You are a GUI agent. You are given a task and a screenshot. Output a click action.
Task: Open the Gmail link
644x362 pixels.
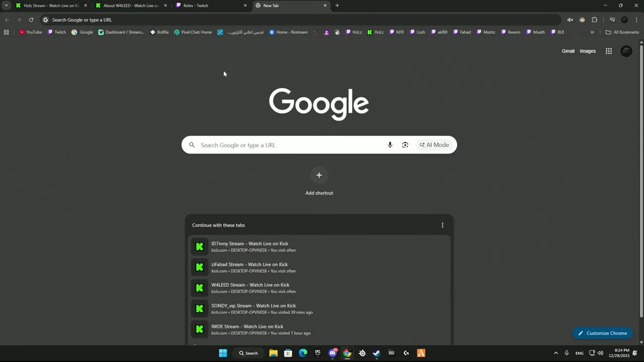(x=568, y=51)
